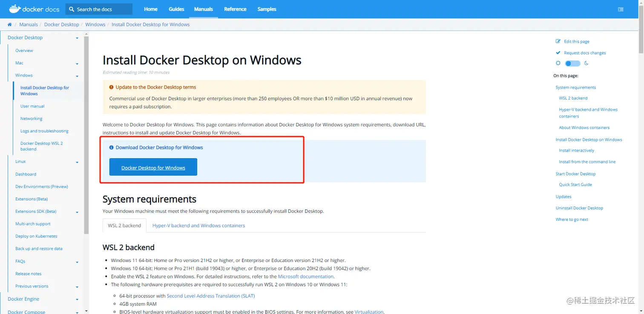Click the moon dark-mode icon
This screenshot has width=644, height=314.
[x=586, y=63]
